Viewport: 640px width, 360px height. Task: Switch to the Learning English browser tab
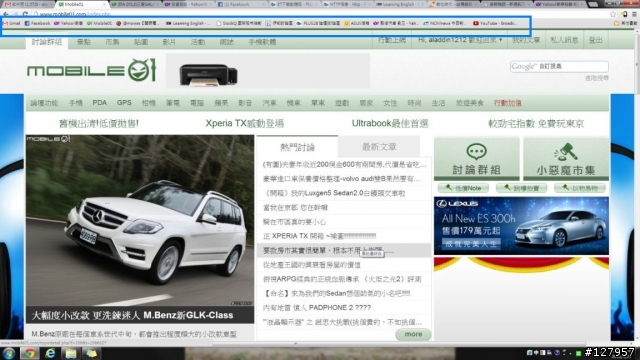[400, 4]
